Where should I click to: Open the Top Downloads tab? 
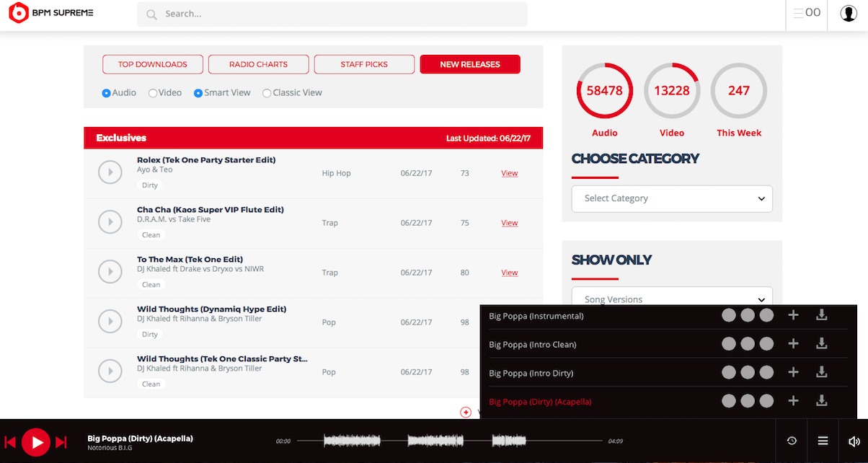153,64
